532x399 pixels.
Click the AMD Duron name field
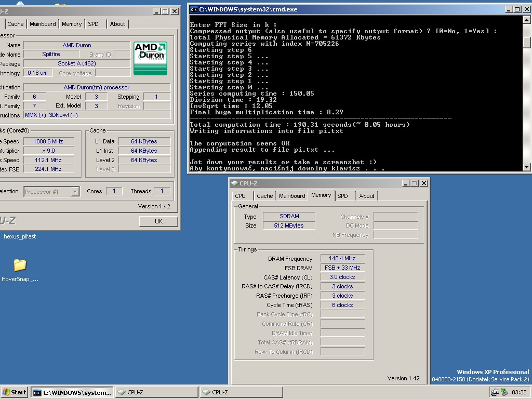click(x=77, y=45)
